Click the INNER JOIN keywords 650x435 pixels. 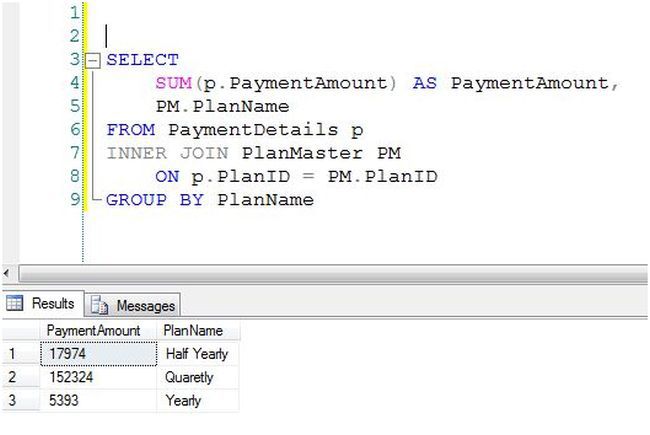167,153
